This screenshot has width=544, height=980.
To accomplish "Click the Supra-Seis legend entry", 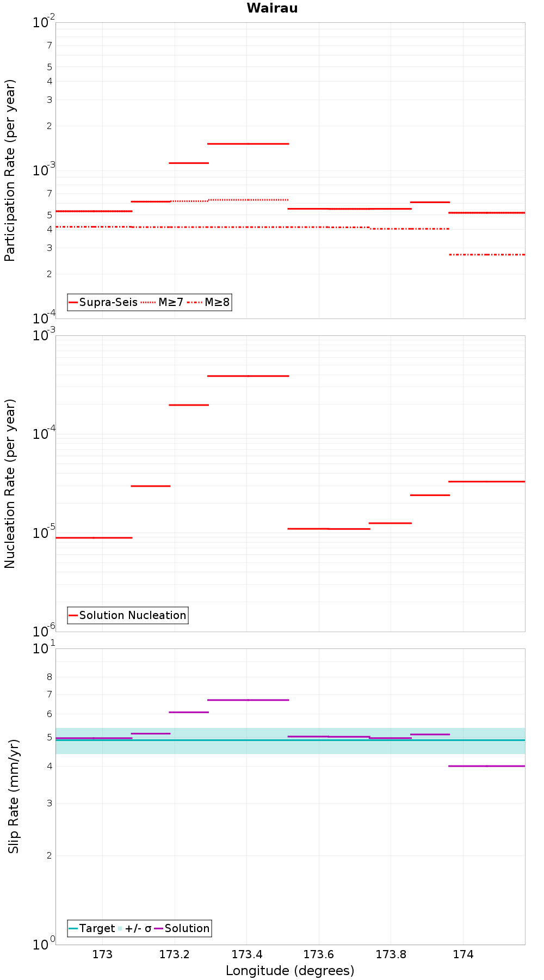I will 103,302.
